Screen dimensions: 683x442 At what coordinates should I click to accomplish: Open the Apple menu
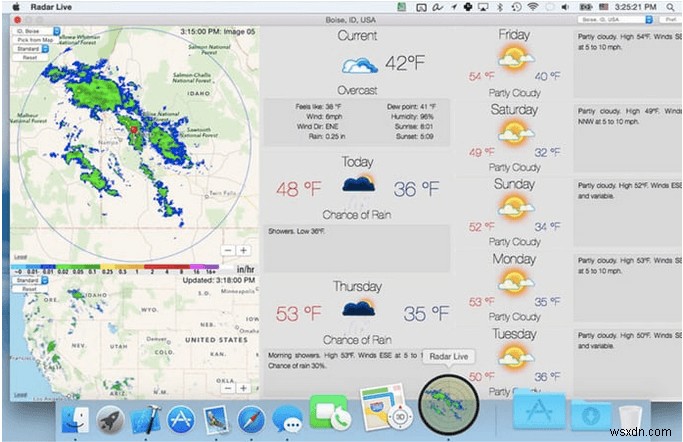(x=17, y=7)
